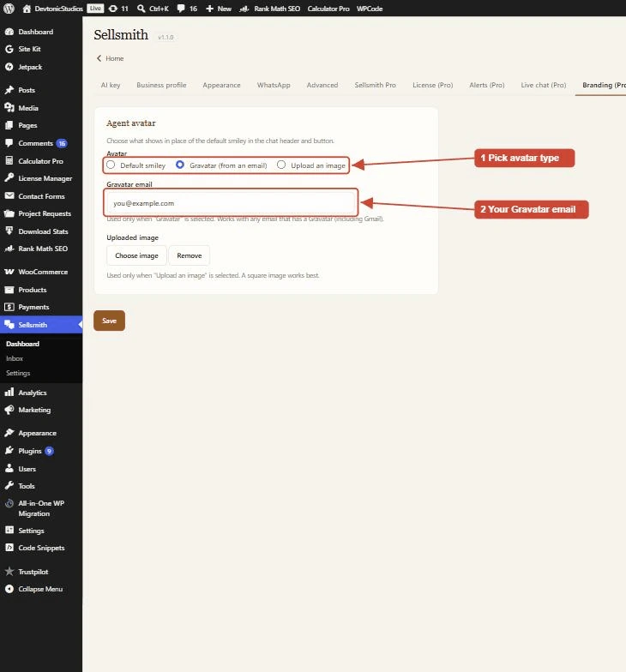Click the Posts pin icon
This screenshot has width=626, height=672.
click(x=9, y=90)
